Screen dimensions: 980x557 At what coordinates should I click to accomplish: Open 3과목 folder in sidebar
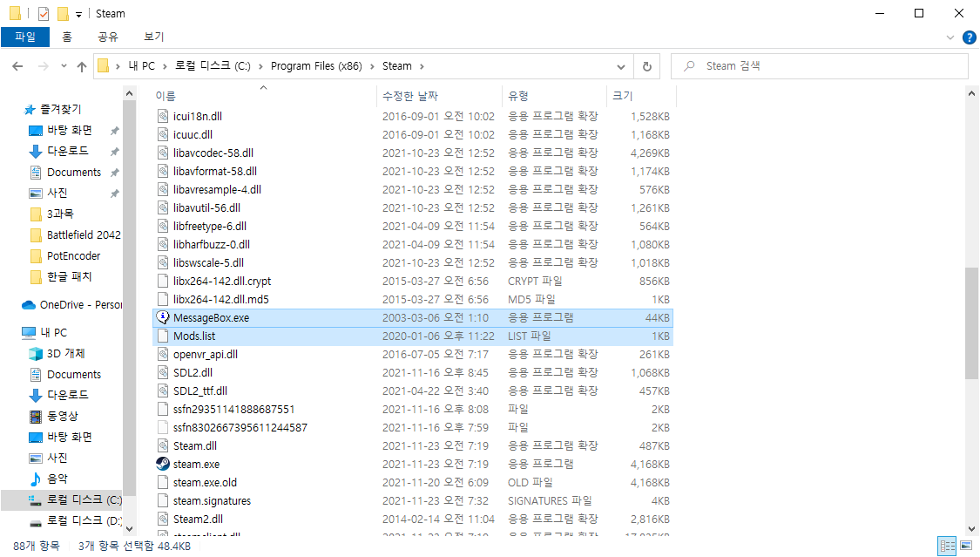click(60, 214)
